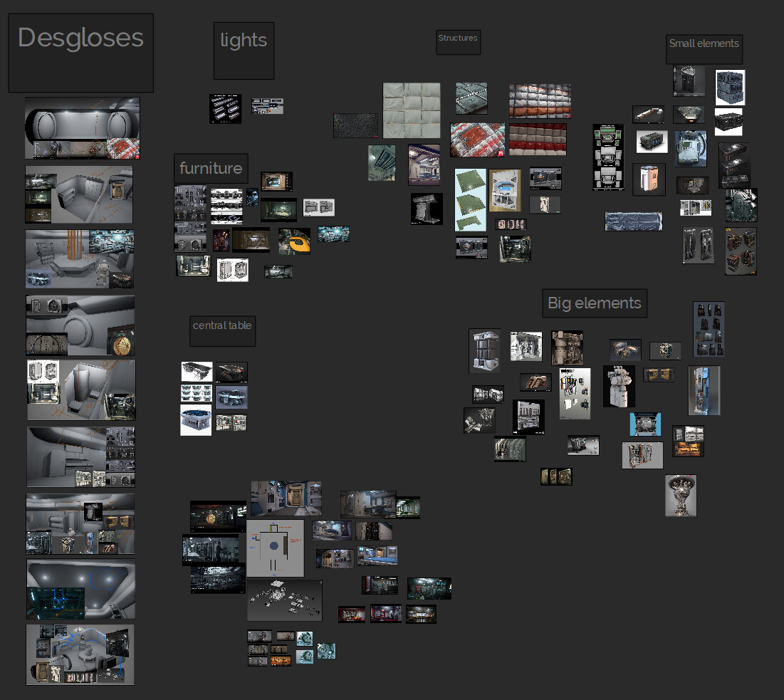Image resolution: width=784 pixels, height=700 pixels.
Task: Click the pale gray quilted fabric texture
Action: 412,110
